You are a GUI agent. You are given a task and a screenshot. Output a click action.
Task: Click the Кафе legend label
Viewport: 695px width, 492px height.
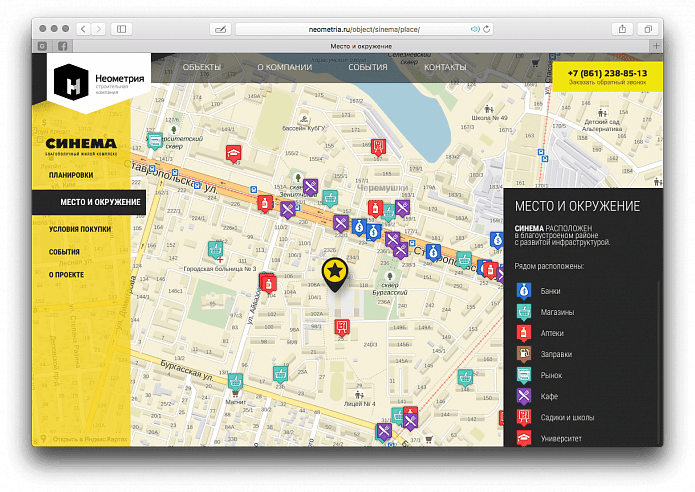point(549,396)
